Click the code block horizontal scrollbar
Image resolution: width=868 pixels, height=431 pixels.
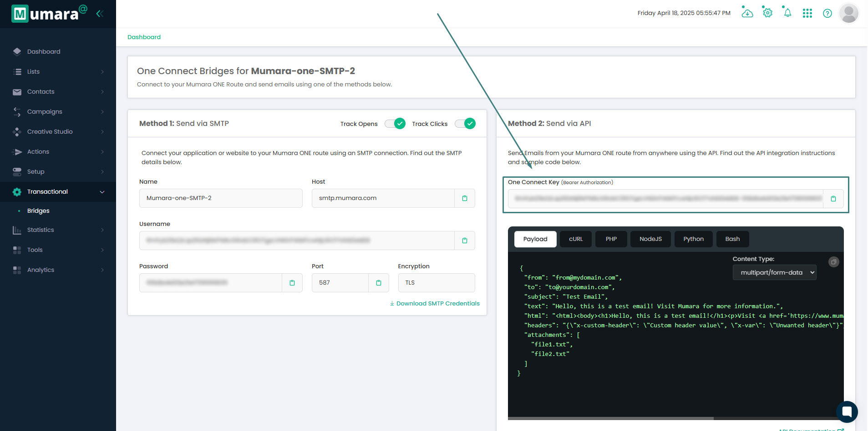[x=610, y=419]
